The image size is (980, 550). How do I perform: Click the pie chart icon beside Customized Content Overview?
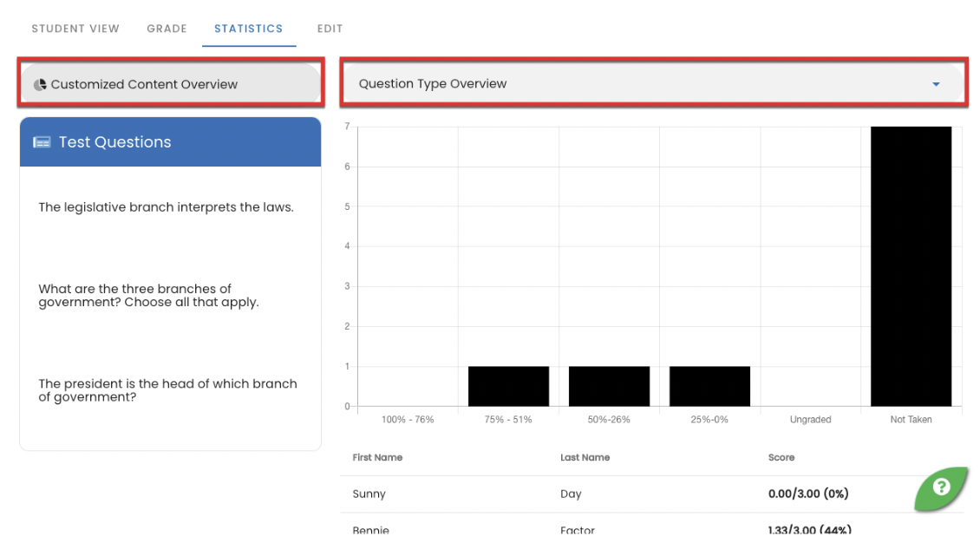coord(41,84)
